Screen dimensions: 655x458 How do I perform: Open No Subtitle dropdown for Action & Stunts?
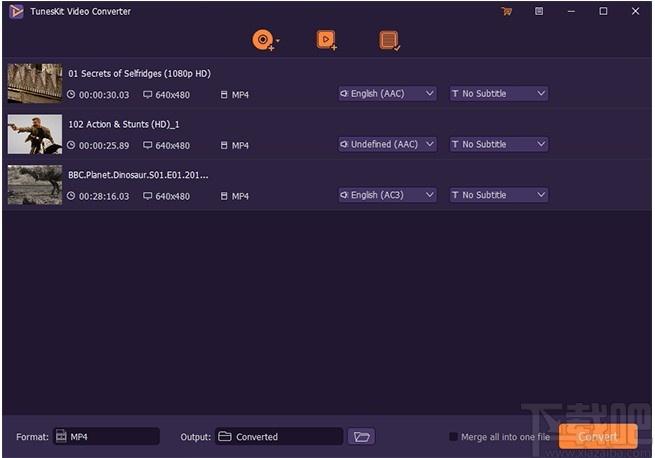click(499, 144)
